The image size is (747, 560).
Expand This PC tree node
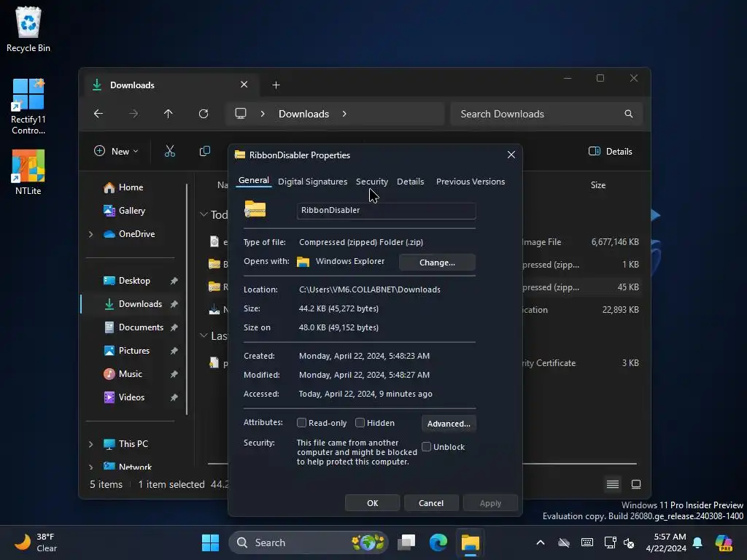click(x=91, y=444)
